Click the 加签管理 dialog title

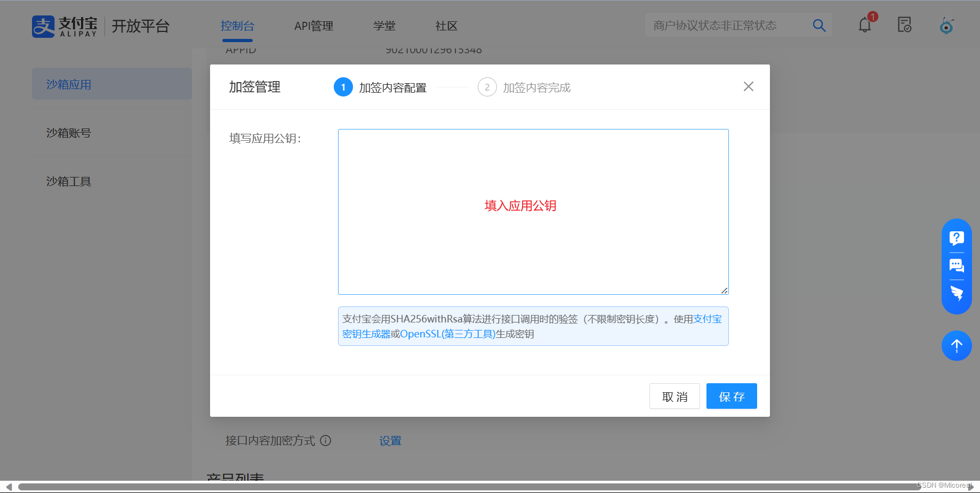255,87
